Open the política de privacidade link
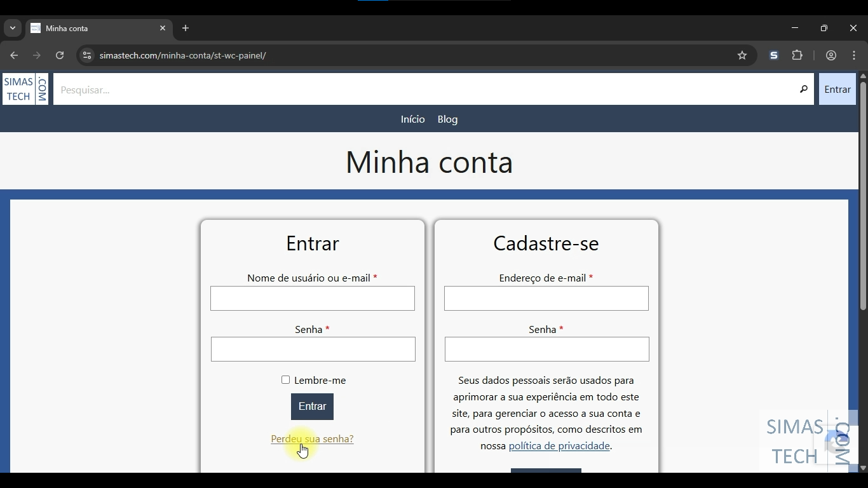Viewport: 868px width, 488px height. (559, 445)
